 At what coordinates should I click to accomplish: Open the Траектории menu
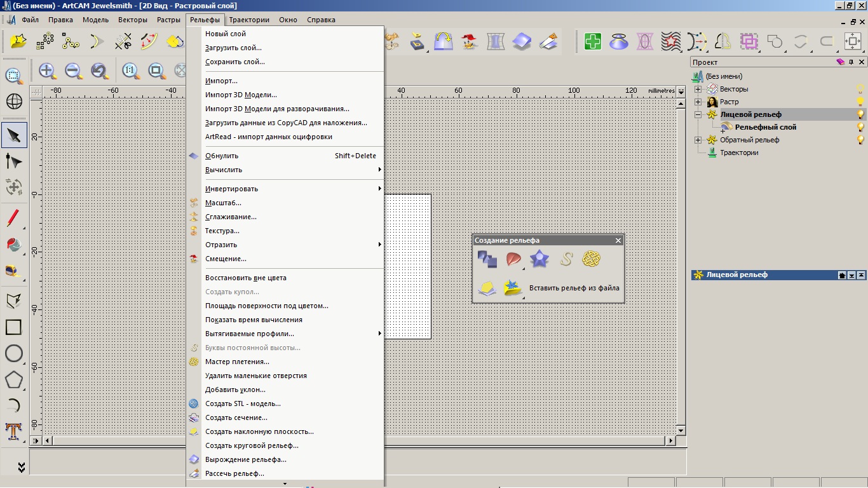tap(249, 20)
